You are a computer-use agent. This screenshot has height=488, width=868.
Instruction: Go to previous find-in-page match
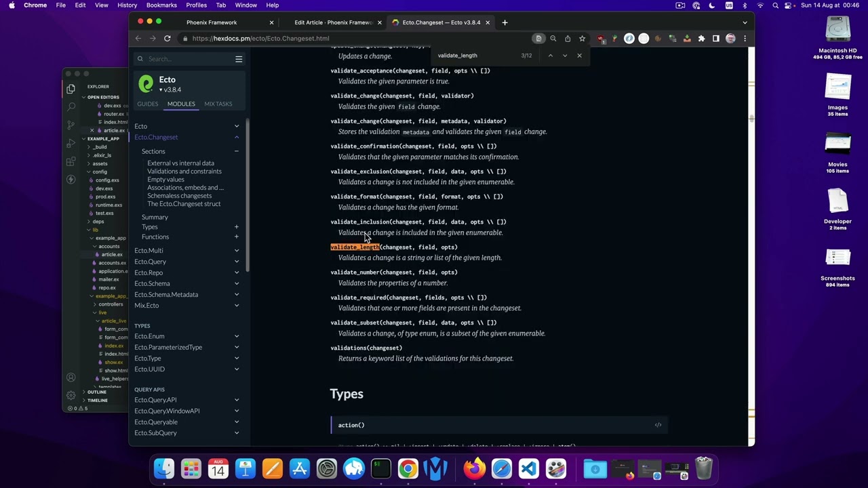(550, 56)
